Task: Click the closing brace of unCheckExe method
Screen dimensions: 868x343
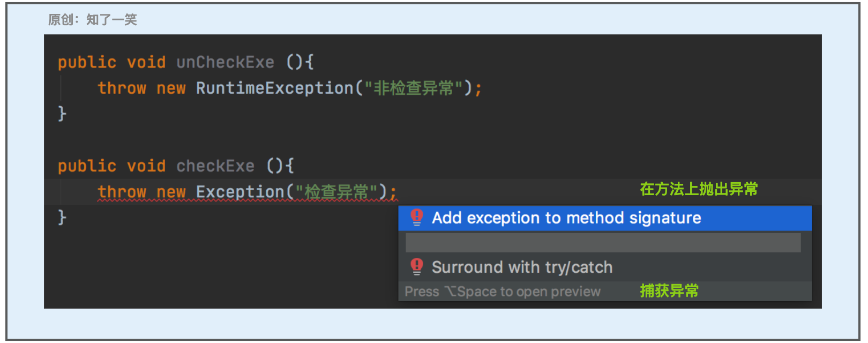Action: point(62,114)
